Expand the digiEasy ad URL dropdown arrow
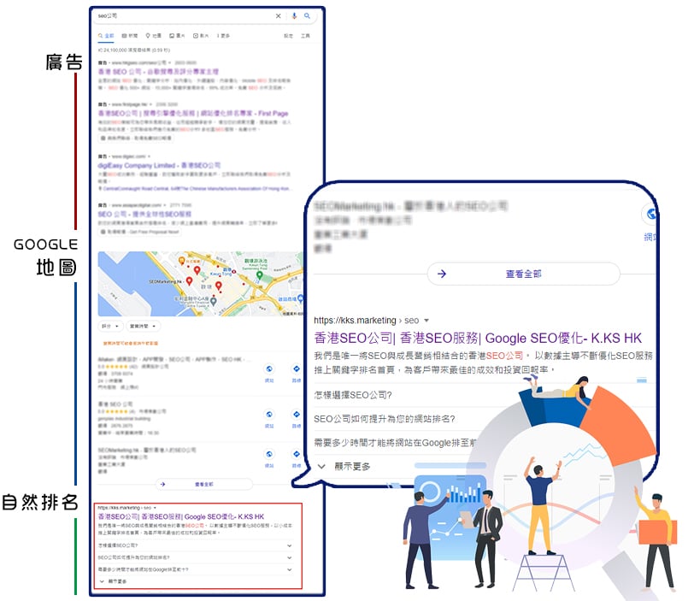 click(149, 156)
